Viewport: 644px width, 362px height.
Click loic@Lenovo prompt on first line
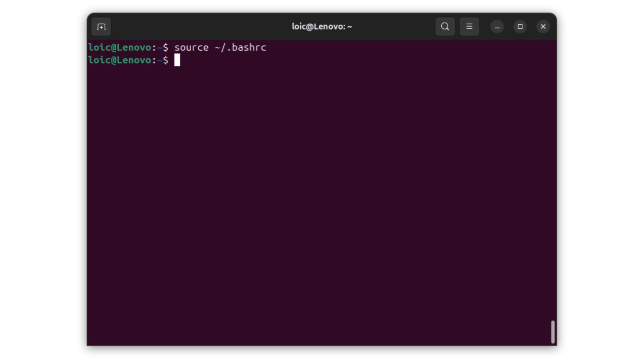tap(119, 48)
